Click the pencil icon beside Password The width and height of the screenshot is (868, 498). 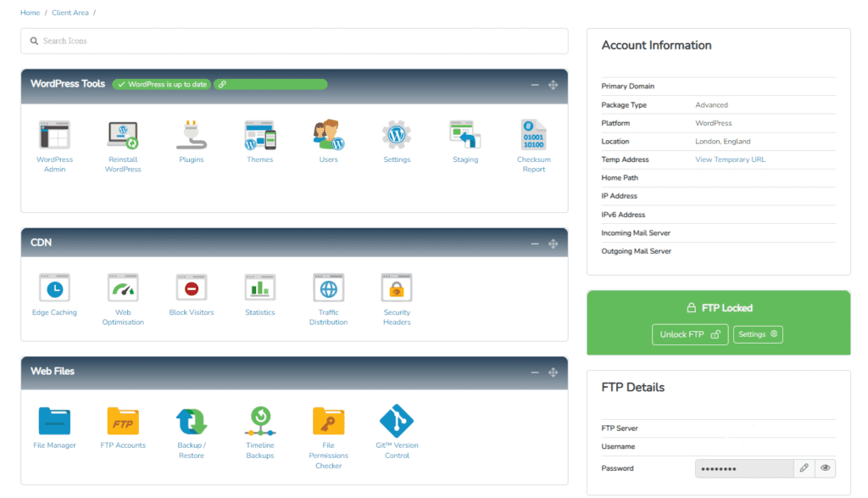804,468
